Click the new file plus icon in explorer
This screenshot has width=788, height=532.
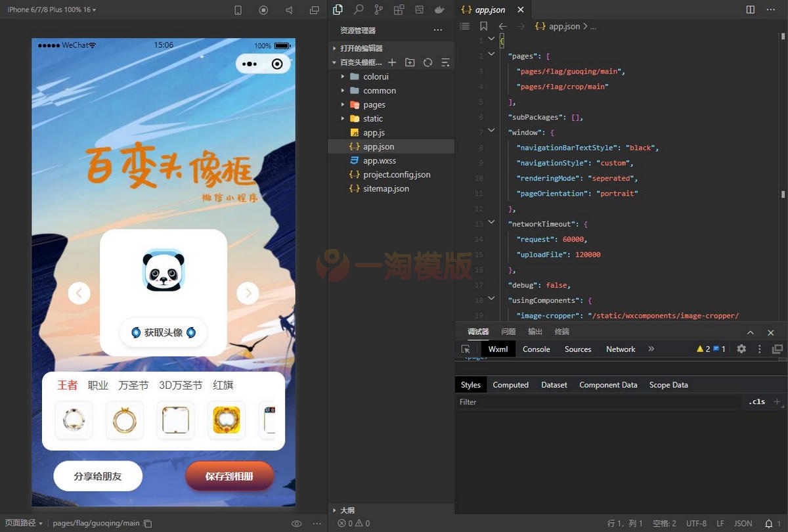click(392, 62)
